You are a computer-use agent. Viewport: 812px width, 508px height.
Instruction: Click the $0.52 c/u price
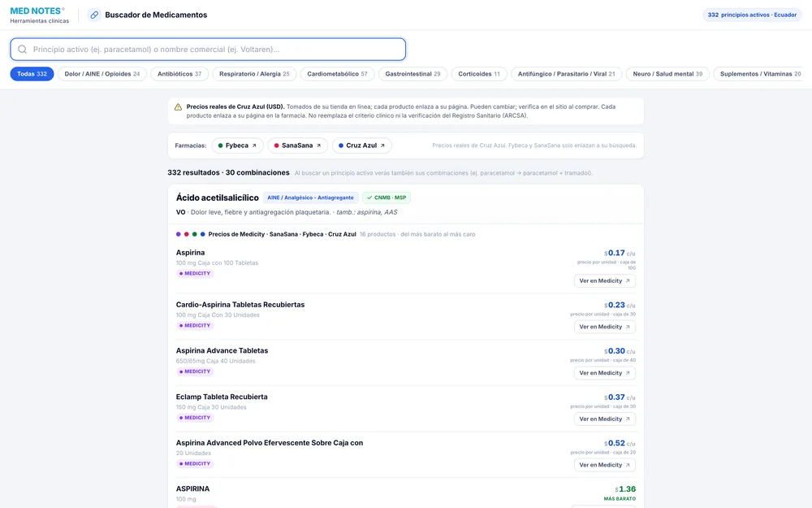[620, 444]
